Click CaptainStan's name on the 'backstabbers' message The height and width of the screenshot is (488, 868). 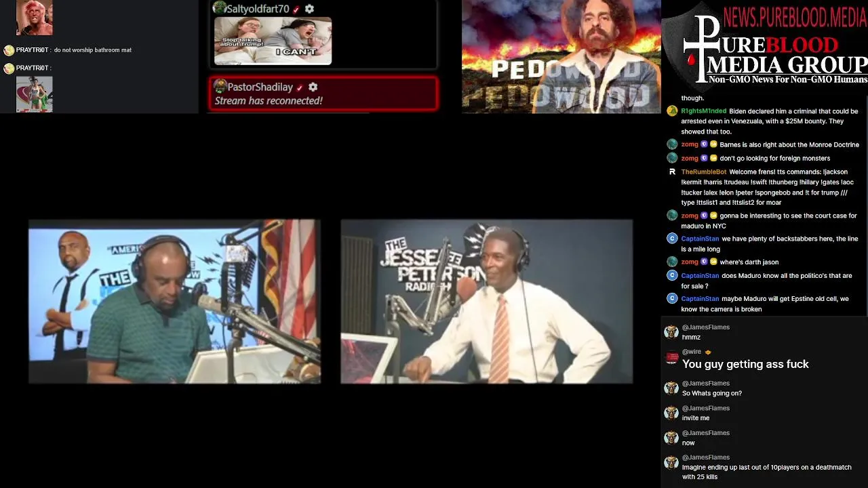700,239
